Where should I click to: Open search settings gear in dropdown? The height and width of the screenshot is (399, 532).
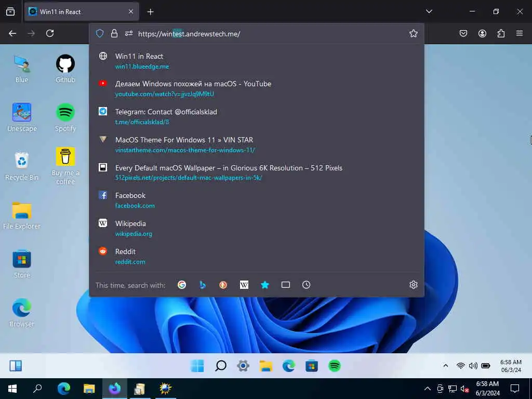413,285
